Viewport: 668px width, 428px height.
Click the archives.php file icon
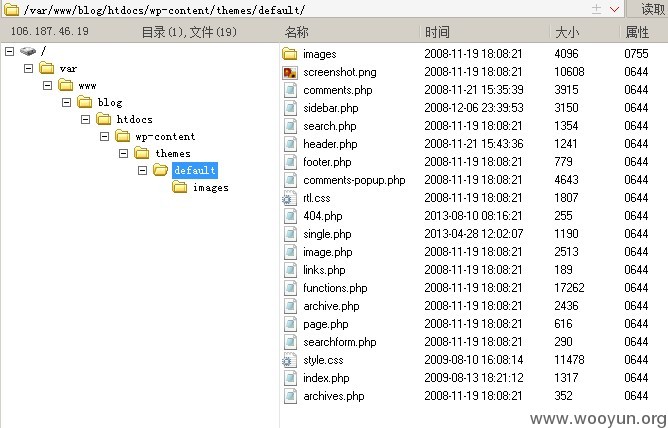click(x=290, y=396)
